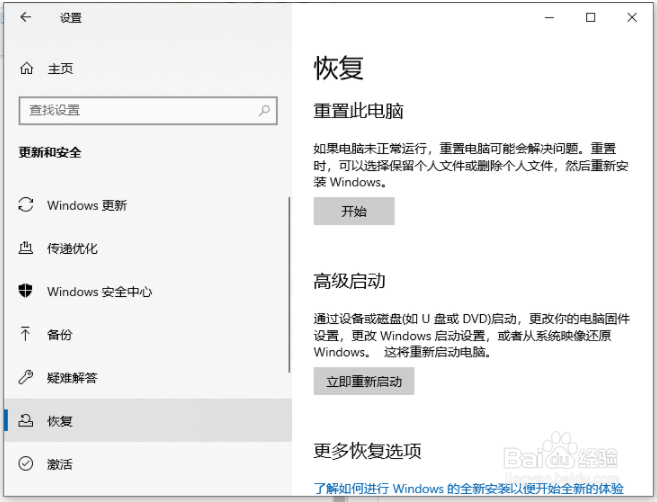Go to Windows 安全中心
This screenshot has height=502, width=657.
click(148, 291)
